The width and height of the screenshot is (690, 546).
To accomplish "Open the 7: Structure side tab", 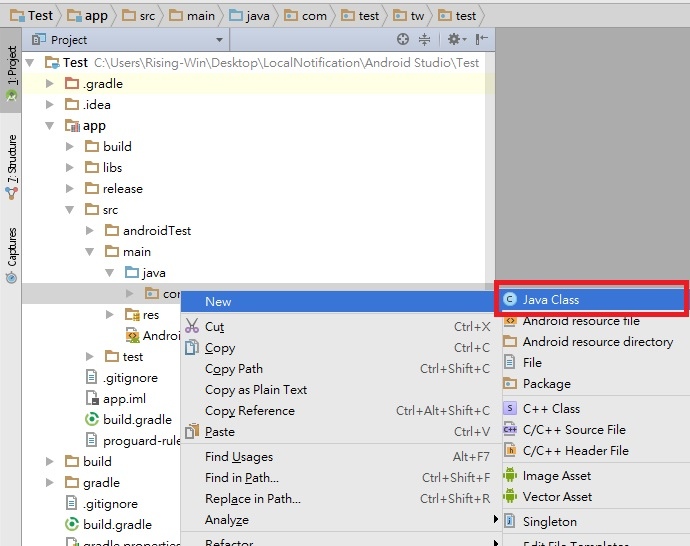I will (11, 167).
